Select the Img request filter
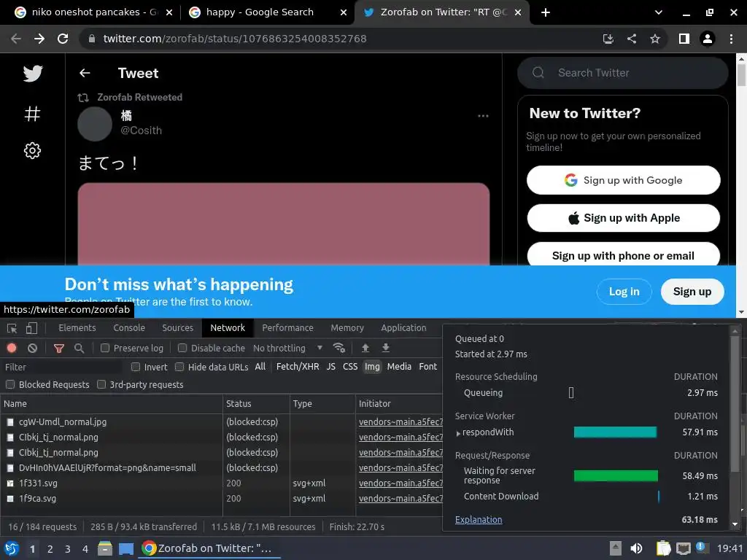747x560 pixels. point(372,366)
